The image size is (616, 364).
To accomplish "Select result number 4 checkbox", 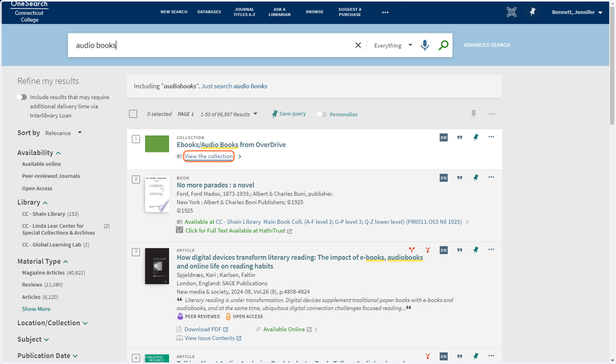I will [x=136, y=358].
